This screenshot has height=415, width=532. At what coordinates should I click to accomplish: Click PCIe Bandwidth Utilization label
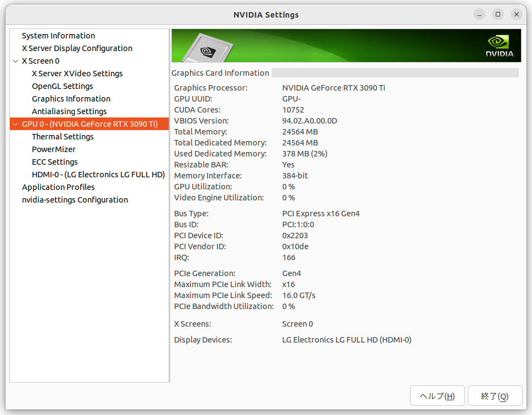click(x=224, y=306)
